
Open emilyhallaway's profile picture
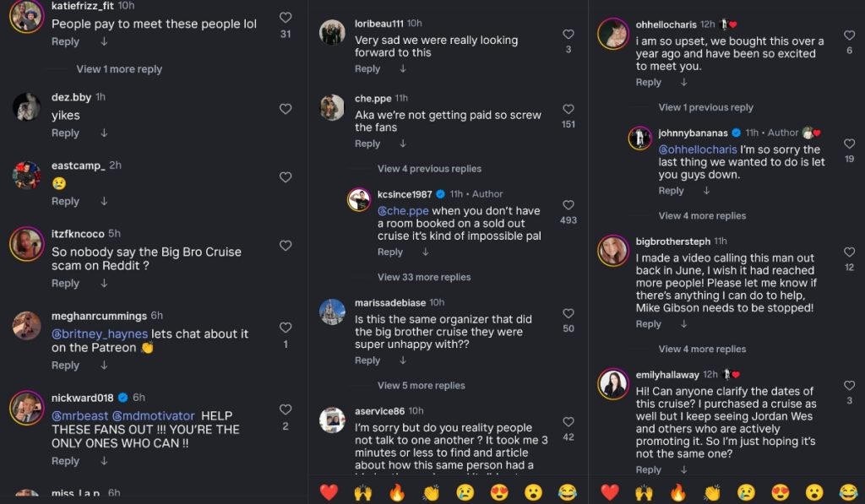613,384
